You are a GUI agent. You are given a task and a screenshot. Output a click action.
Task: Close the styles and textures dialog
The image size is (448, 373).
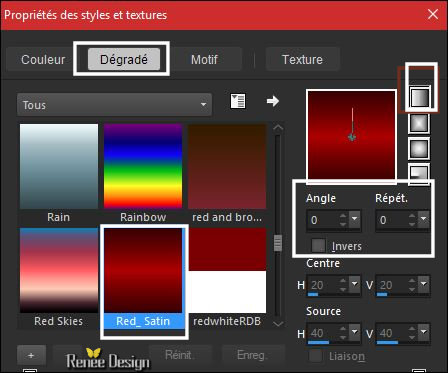433,14
